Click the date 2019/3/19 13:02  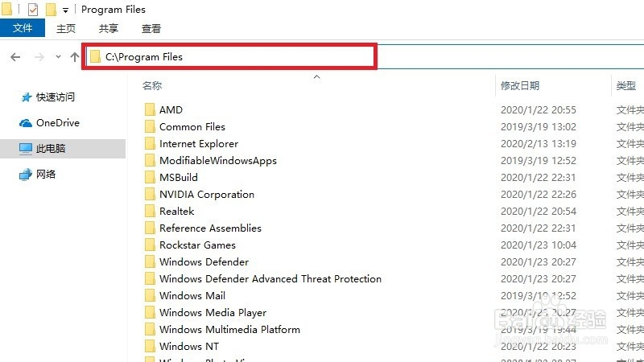pyautogui.click(x=539, y=127)
